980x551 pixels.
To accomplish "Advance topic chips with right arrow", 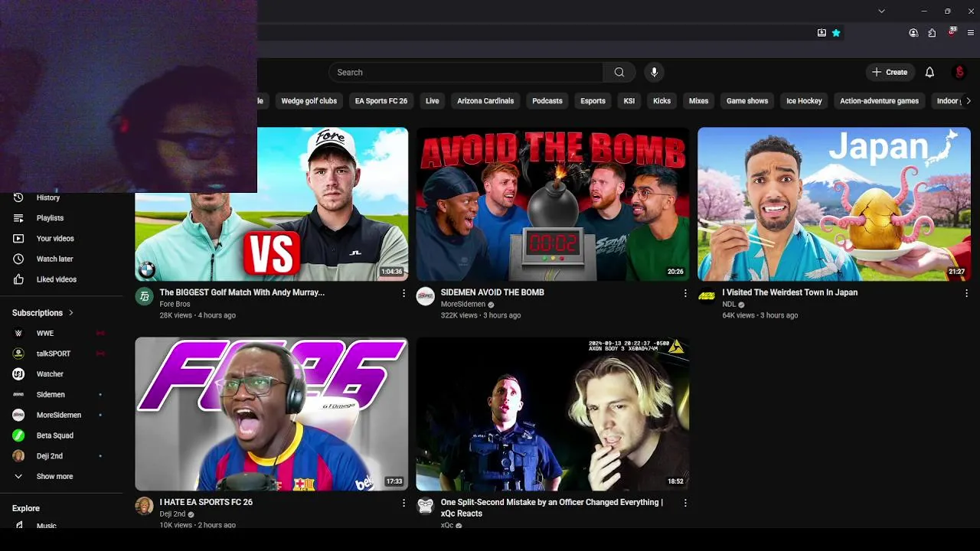I will click(968, 101).
